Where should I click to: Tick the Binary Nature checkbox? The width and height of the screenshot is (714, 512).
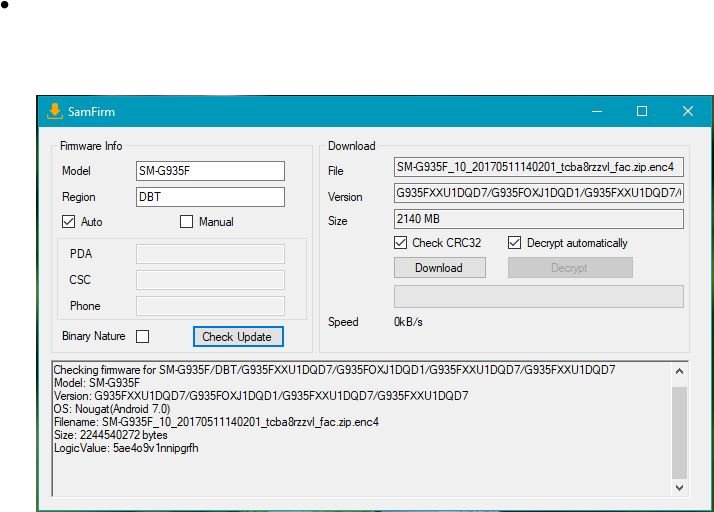143,337
